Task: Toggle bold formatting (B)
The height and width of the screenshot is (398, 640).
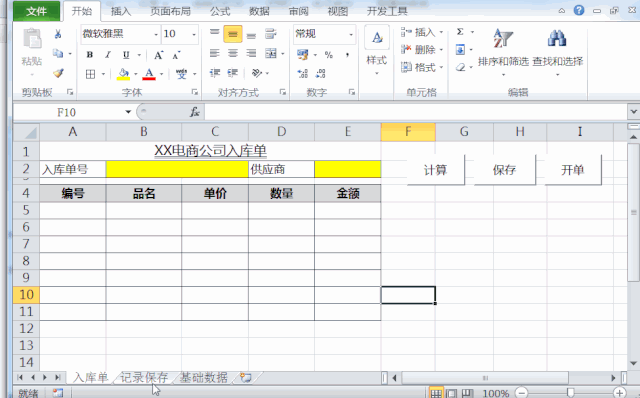Action: tap(90, 54)
